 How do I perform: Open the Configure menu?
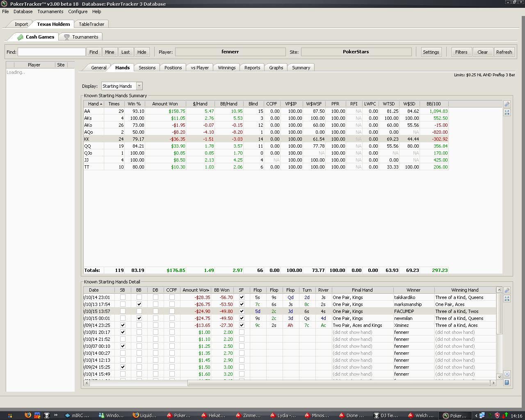(x=78, y=11)
